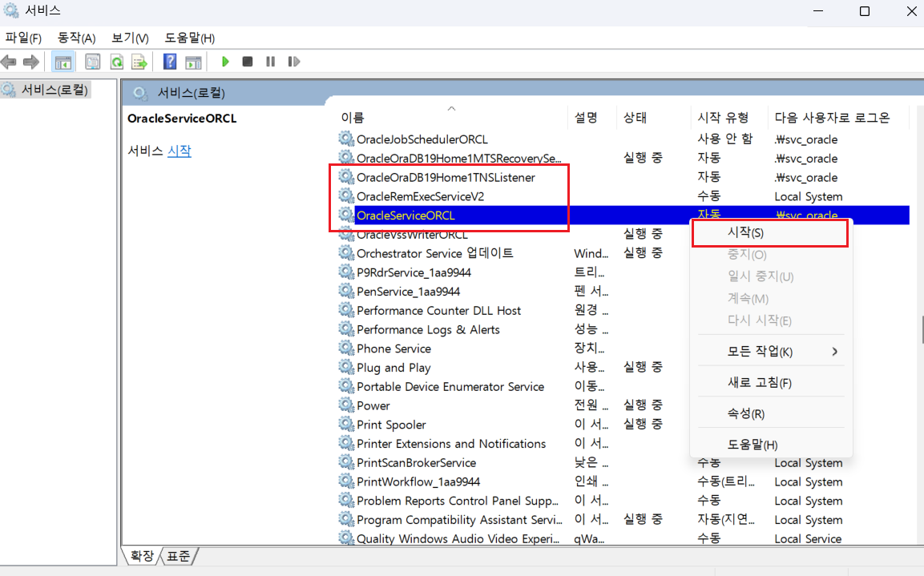Toggle the action pane toolbar icon

point(193,61)
